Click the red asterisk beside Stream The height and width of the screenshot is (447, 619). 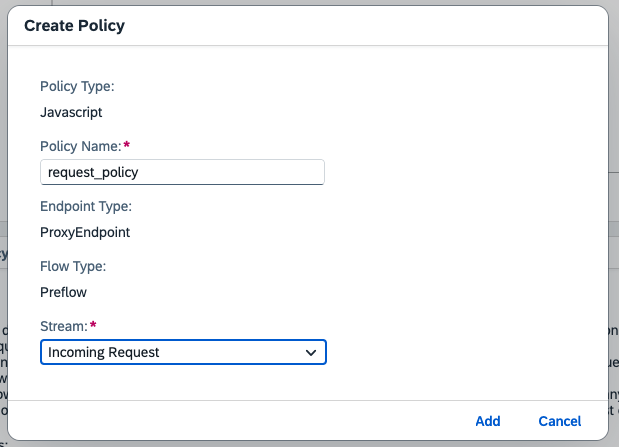[94, 326]
